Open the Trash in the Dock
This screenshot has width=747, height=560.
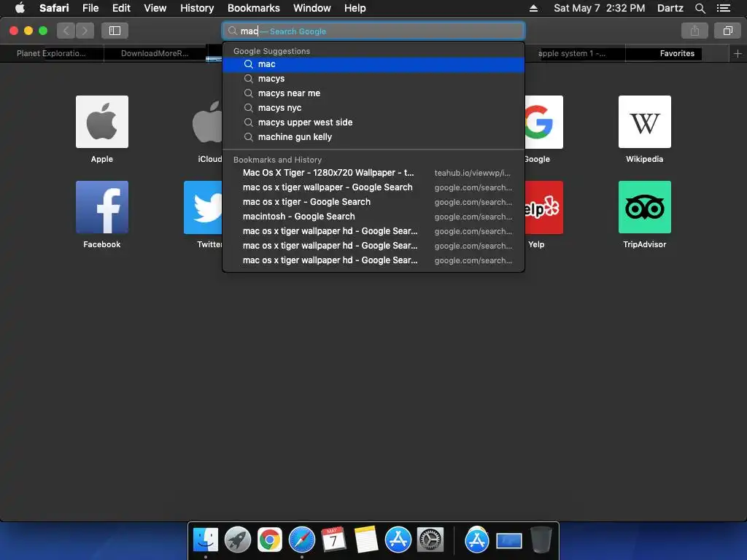point(541,540)
